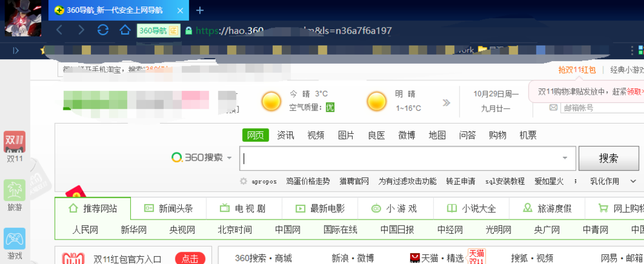Open hot search settings gear icon
Screen dimensions: 644x264
point(244,181)
